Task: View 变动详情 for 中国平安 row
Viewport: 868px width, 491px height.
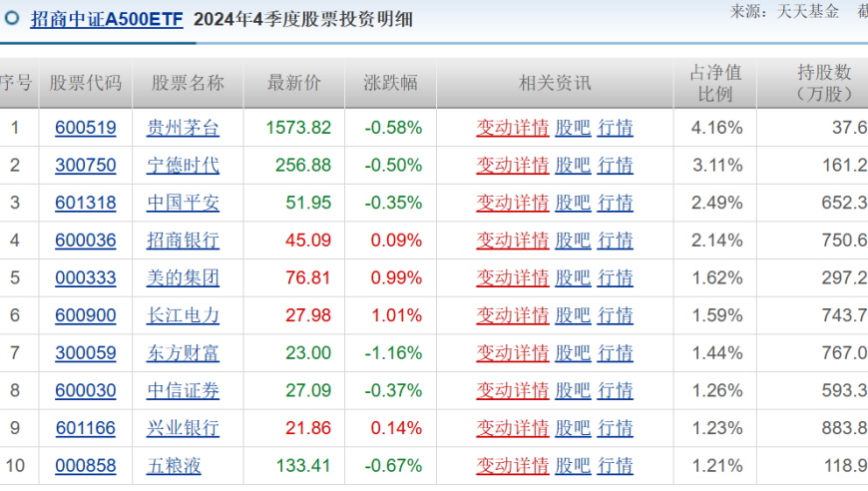Action: (513, 204)
